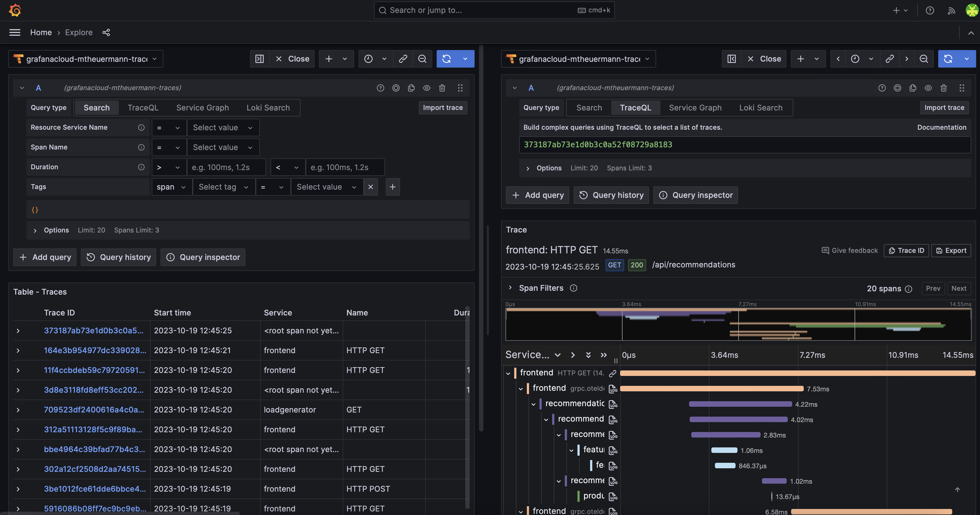Switch right query type to Loki Search
Screen dimensions: 980x515
tap(761, 108)
